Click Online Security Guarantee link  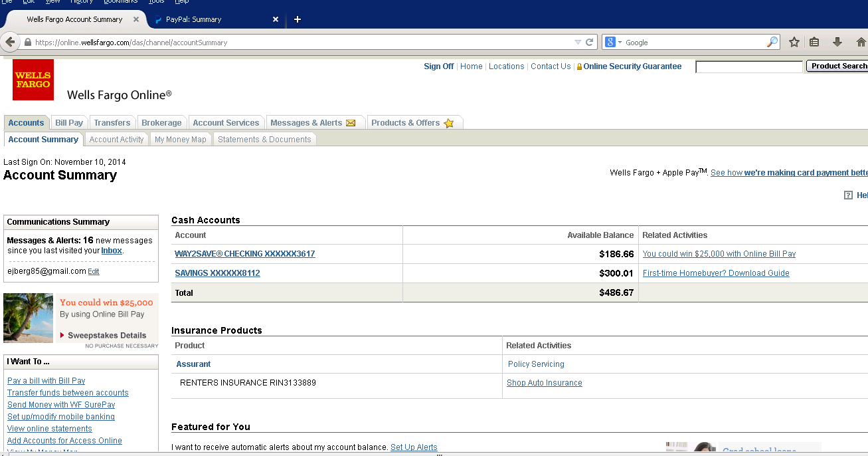pyautogui.click(x=632, y=66)
